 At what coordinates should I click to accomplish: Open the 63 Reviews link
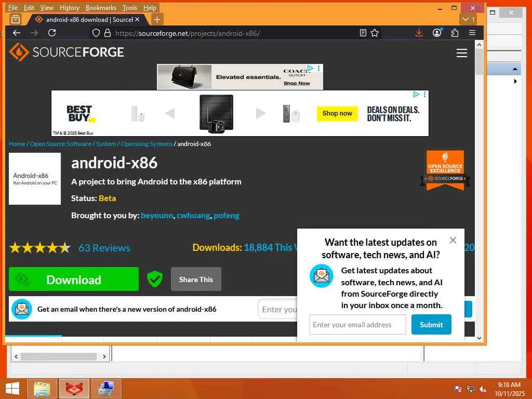click(x=104, y=248)
